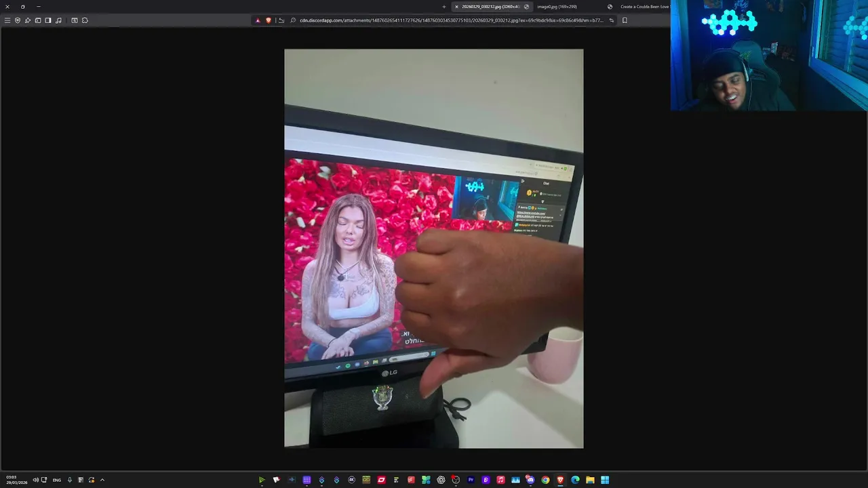Open the volume speaker tray icon

[x=35, y=480]
